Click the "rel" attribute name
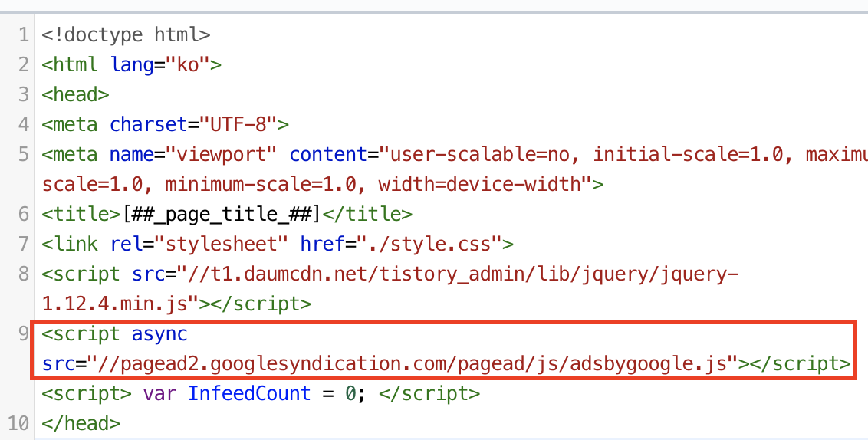This screenshot has height=440, width=868. click(127, 244)
